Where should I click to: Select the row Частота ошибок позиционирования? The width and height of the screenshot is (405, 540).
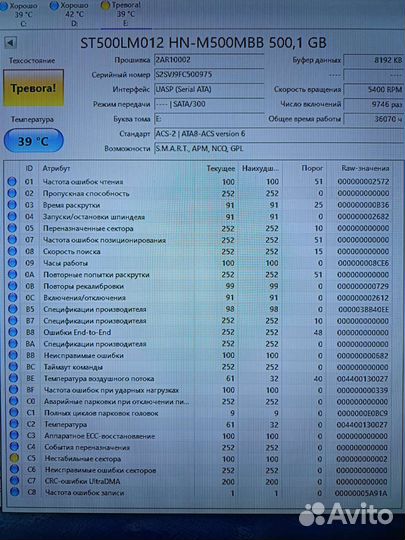200,240
